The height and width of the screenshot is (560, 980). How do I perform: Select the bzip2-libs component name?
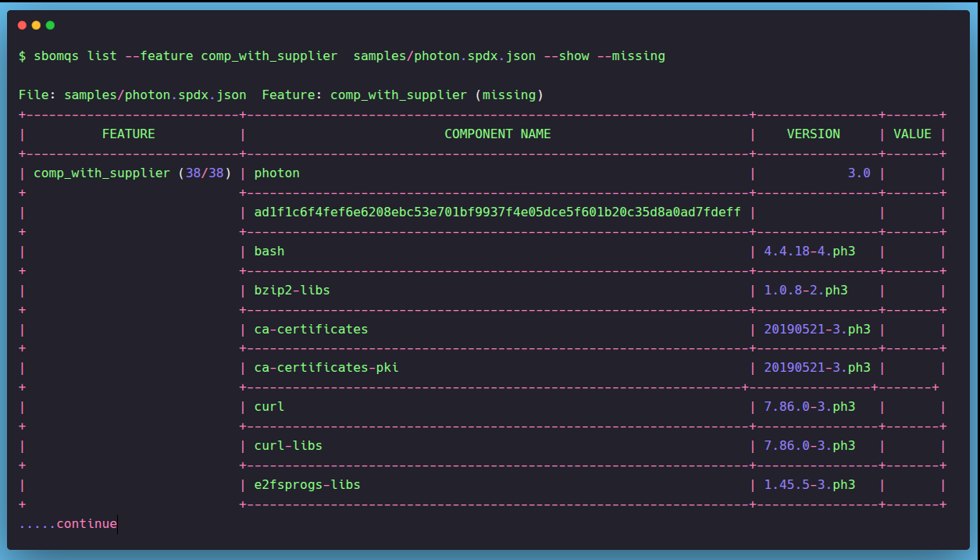pos(292,291)
